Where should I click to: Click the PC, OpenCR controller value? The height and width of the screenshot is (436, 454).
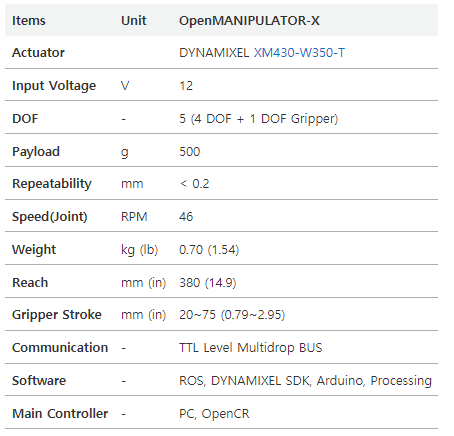point(214,414)
